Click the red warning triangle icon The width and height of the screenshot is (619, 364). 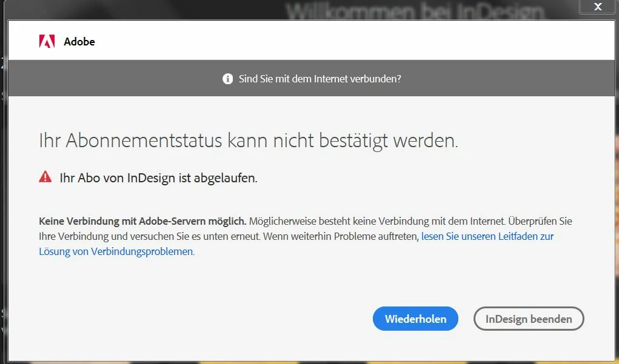45,177
